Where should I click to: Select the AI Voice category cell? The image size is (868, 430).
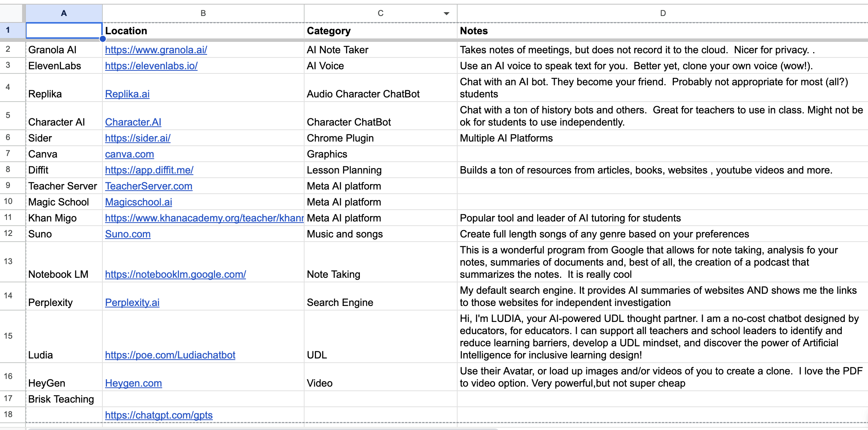(380, 66)
